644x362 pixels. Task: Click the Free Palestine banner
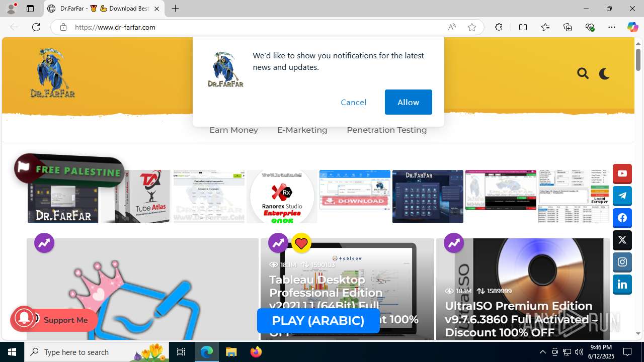point(69,170)
